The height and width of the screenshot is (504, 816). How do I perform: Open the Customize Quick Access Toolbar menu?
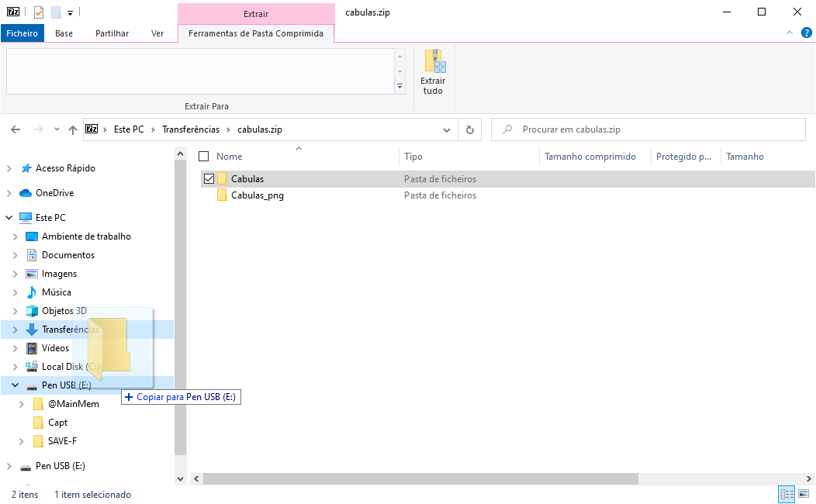(69, 12)
